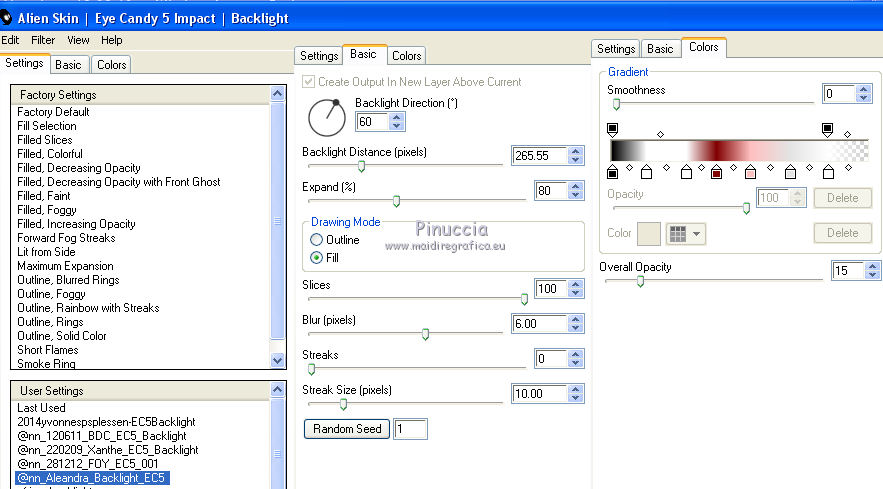Open Settings tab in right panel

(616, 49)
